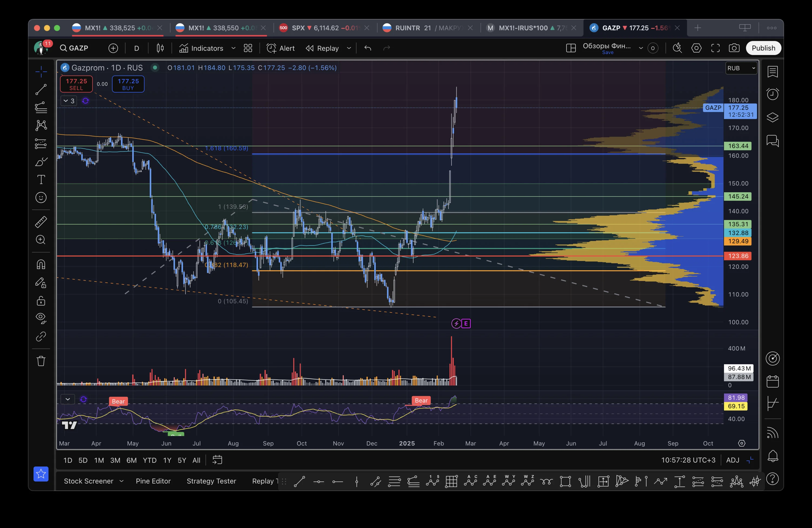This screenshot has height=528, width=812.
Task: Open the emoji and icons tool
Action: [x=41, y=198]
